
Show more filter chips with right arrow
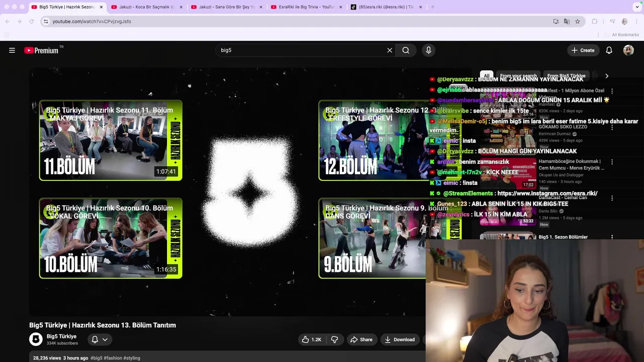607,76
